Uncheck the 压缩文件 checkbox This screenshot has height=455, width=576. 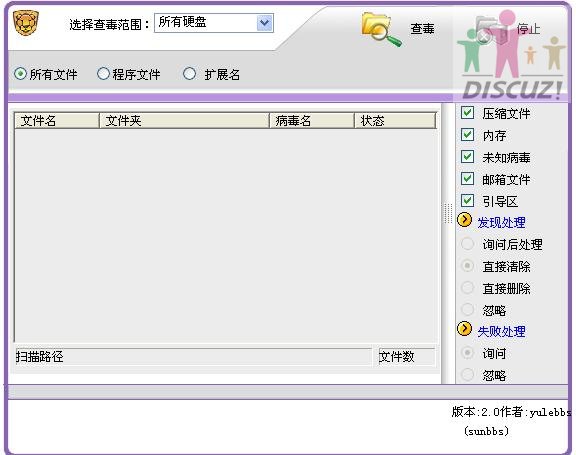(x=467, y=113)
